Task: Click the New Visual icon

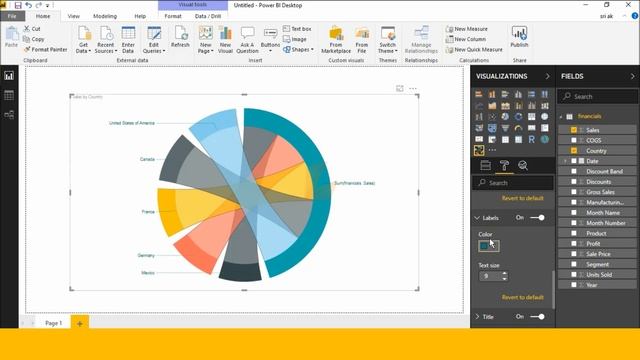Action: (225, 40)
